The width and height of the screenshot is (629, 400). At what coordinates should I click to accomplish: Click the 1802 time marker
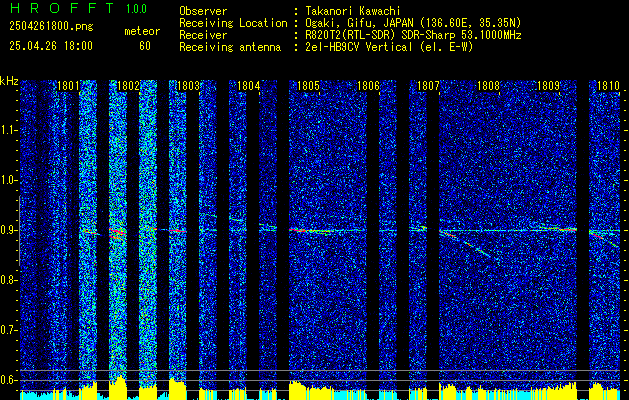[x=128, y=86]
